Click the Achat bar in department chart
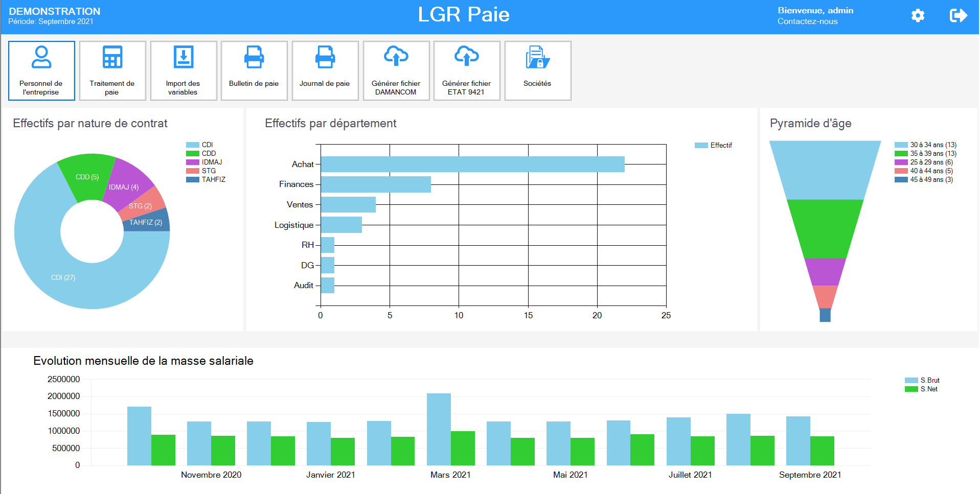This screenshot has width=980, height=494. (x=472, y=164)
